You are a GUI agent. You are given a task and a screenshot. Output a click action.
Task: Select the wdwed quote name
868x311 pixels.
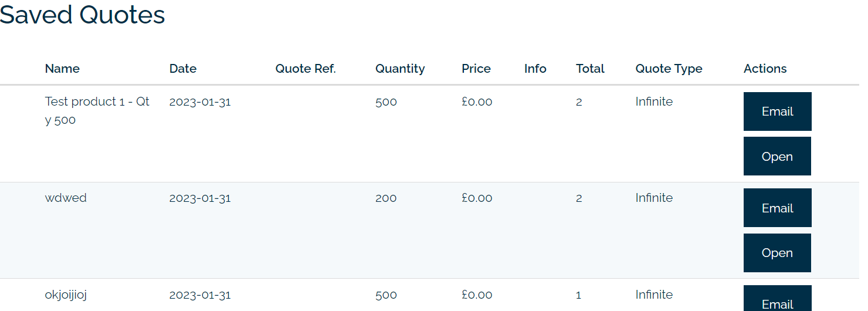point(66,198)
